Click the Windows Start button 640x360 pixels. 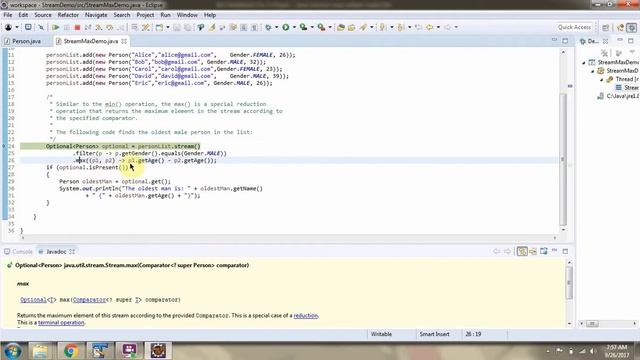coord(13,351)
